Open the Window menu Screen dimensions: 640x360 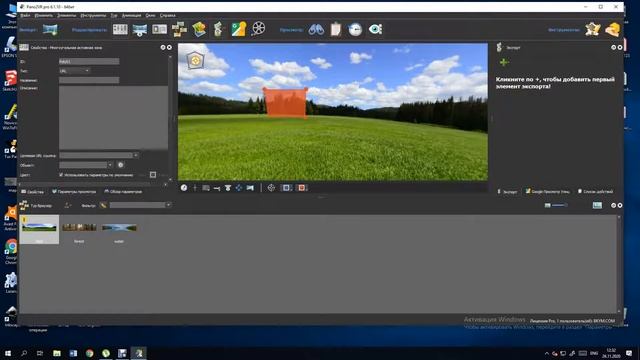click(x=150, y=16)
